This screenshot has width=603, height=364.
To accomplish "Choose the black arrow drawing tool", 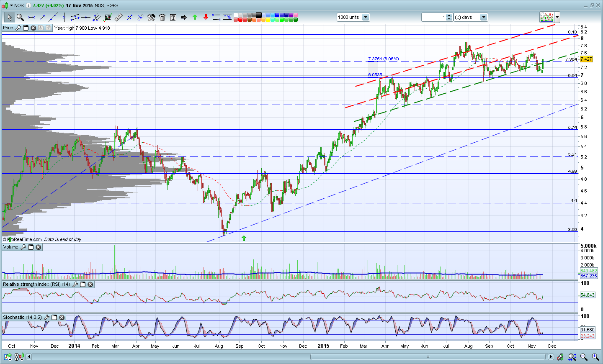I will tap(184, 17).
